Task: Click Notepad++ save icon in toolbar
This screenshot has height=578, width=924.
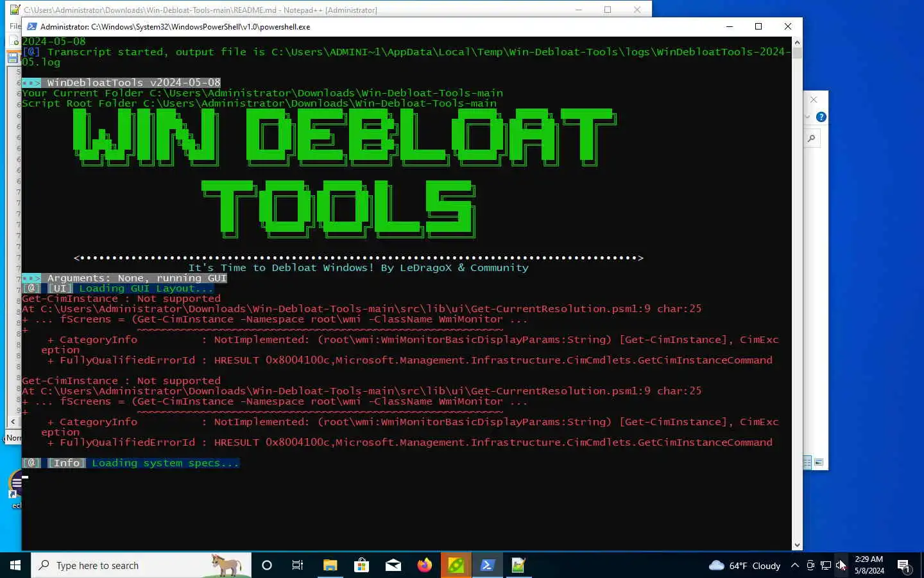Action: tap(13, 57)
